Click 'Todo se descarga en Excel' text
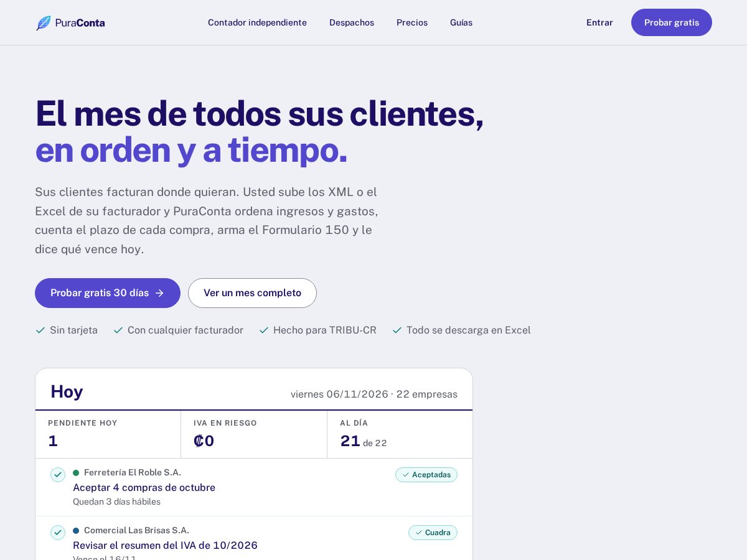 click(469, 330)
